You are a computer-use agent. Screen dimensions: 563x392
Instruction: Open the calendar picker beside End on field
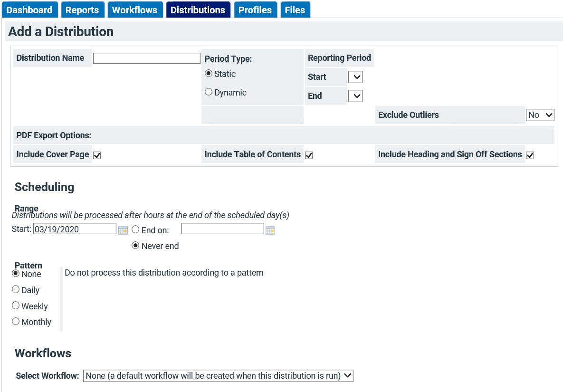[x=270, y=230]
